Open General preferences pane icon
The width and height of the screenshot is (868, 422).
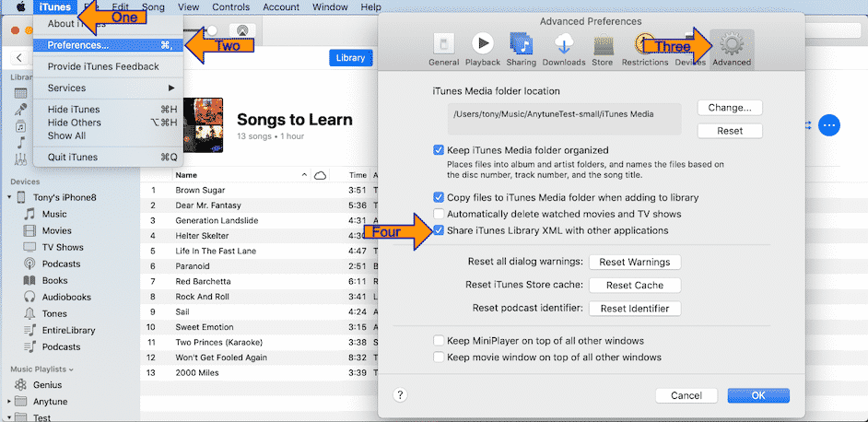(x=444, y=45)
